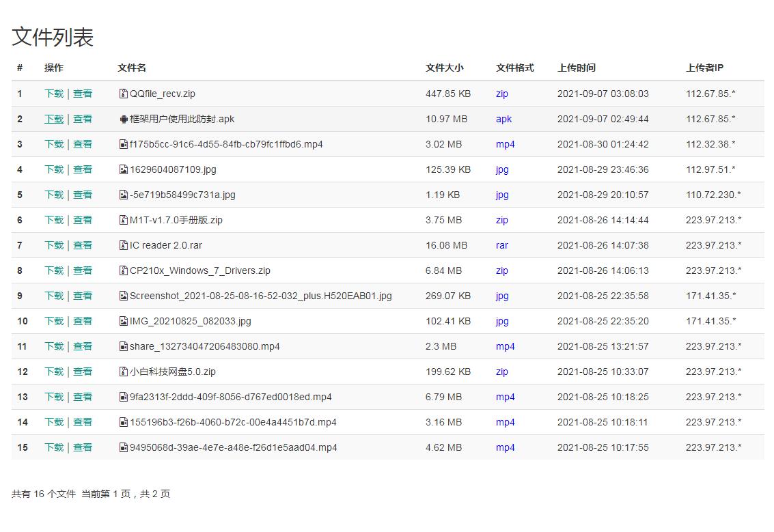Screen dimensions: 774x532
Task: Click zip format link in row 1
Action: 502,94
